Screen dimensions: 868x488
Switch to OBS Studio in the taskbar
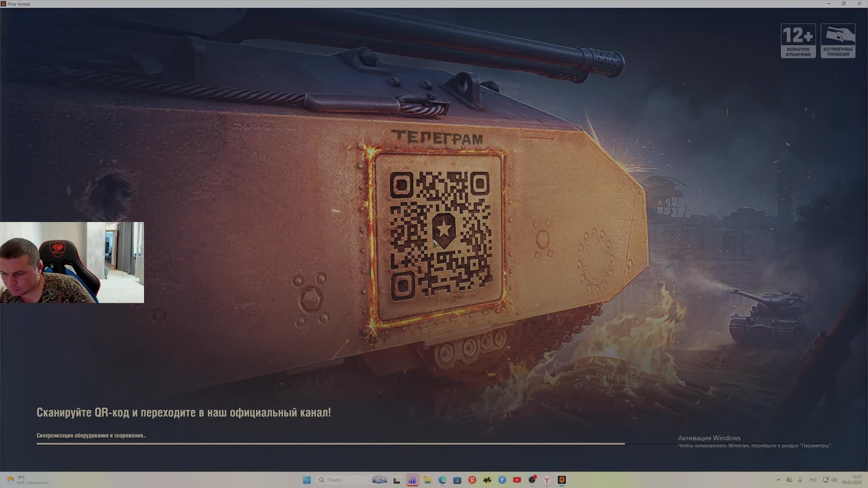pos(532,480)
